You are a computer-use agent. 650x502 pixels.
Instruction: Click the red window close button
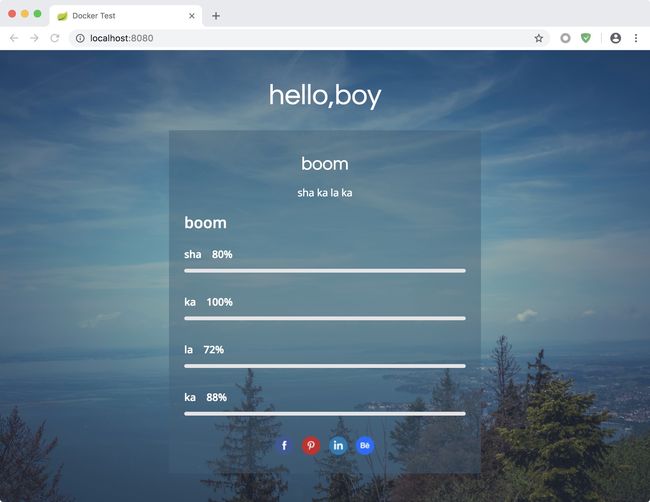[12, 14]
